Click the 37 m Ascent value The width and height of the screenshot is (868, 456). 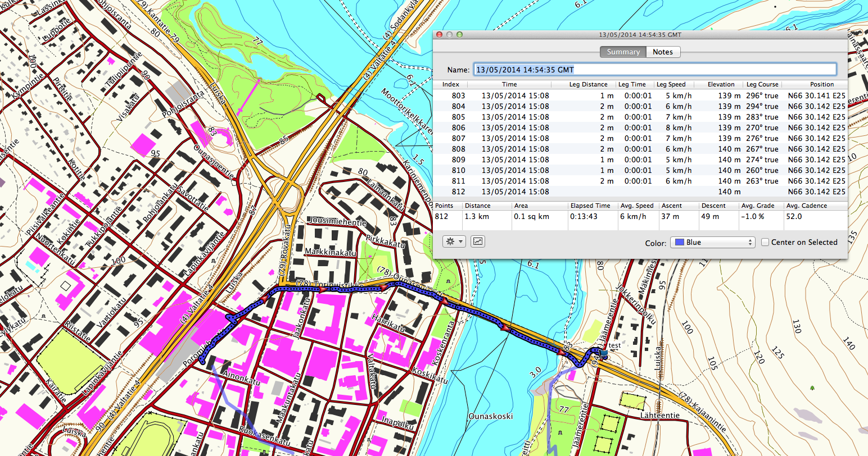[x=670, y=216]
